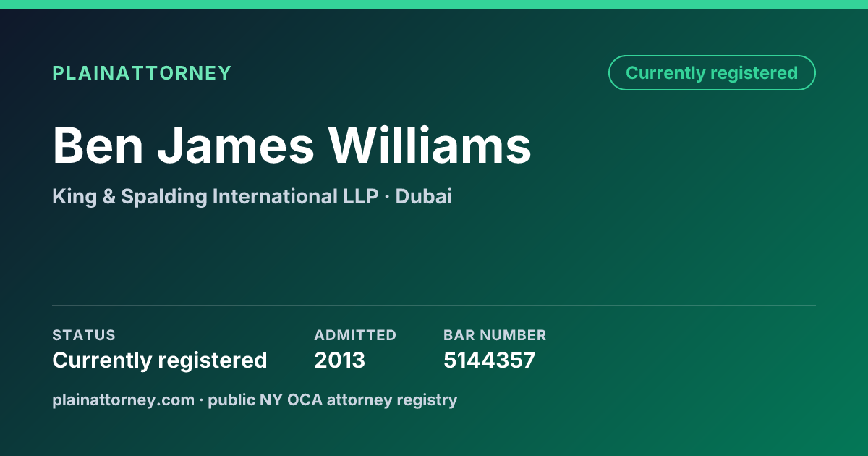This screenshot has height=456, width=868.
Task: Click the Dubai location text
Action: 424,197
